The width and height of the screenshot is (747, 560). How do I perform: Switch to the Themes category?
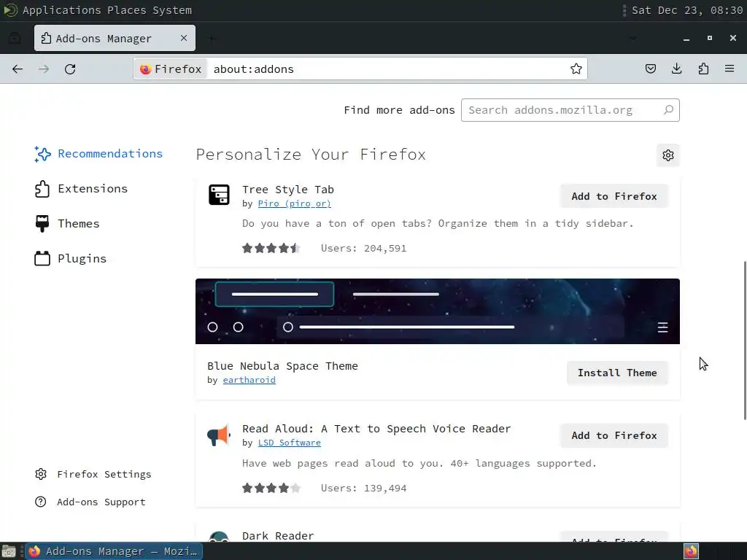(x=67, y=224)
